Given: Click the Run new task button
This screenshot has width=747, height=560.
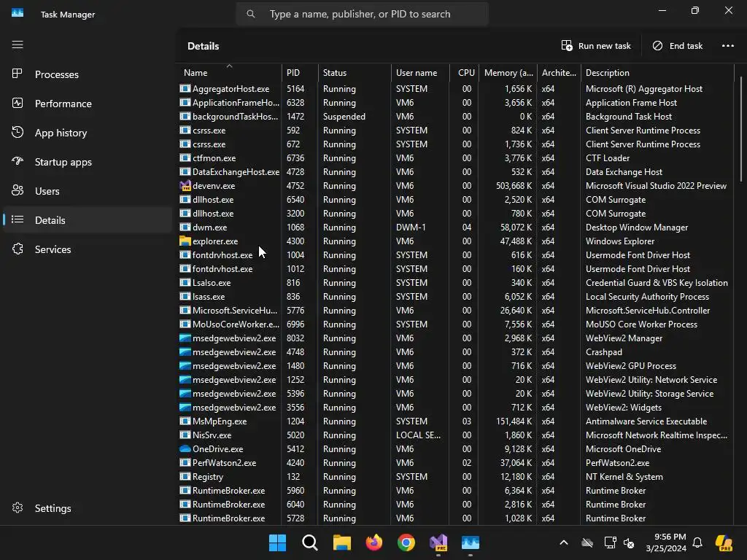Looking at the screenshot, I should point(596,46).
